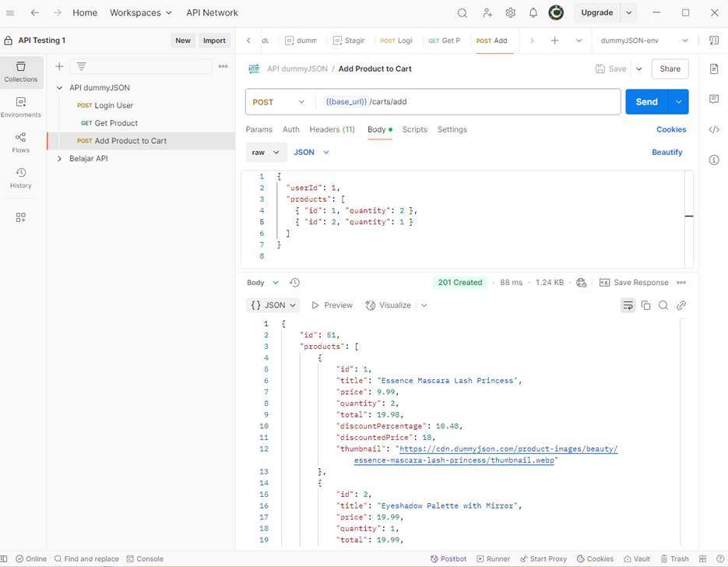Open the Flows sidebar panel
The height and width of the screenshot is (567, 728).
point(21,142)
